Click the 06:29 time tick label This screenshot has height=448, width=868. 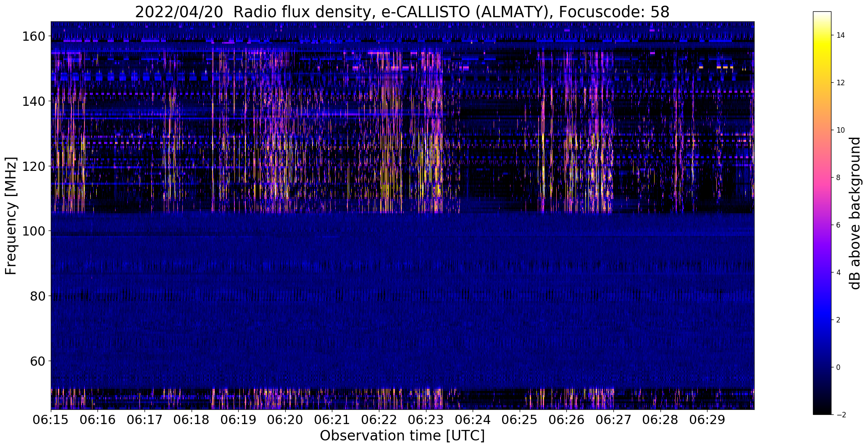(707, 420)
